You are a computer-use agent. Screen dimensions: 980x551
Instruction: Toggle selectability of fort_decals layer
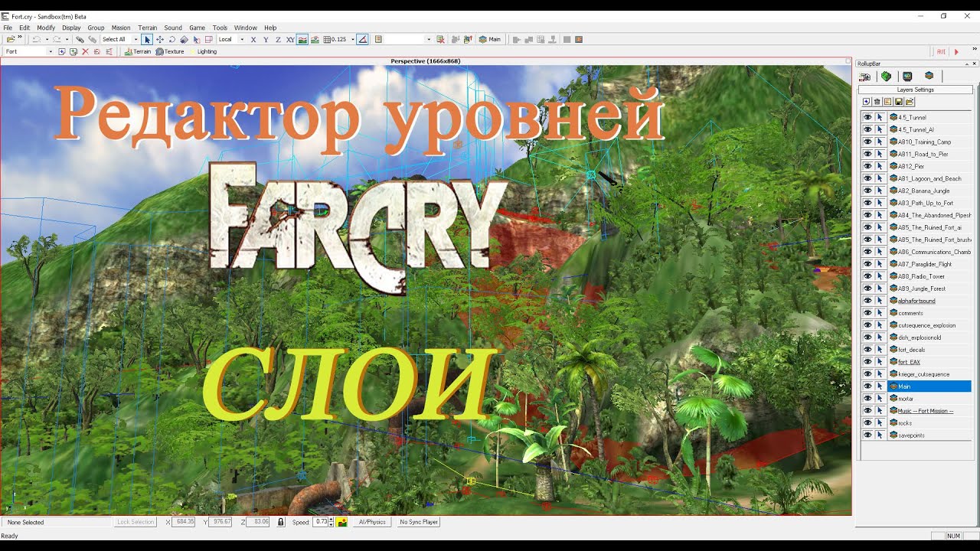pyautogui.click(x=880, y=350)
